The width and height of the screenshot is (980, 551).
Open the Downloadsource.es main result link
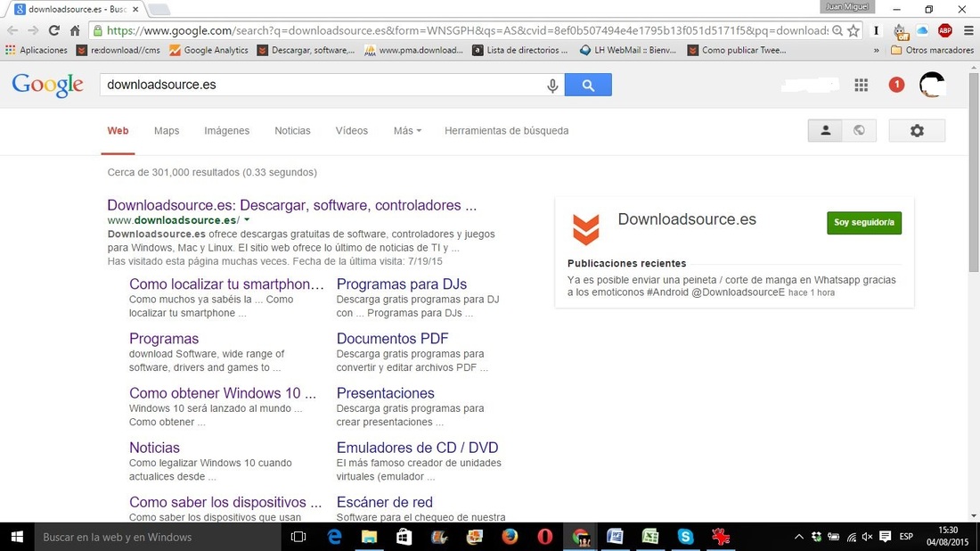[292, 205]
